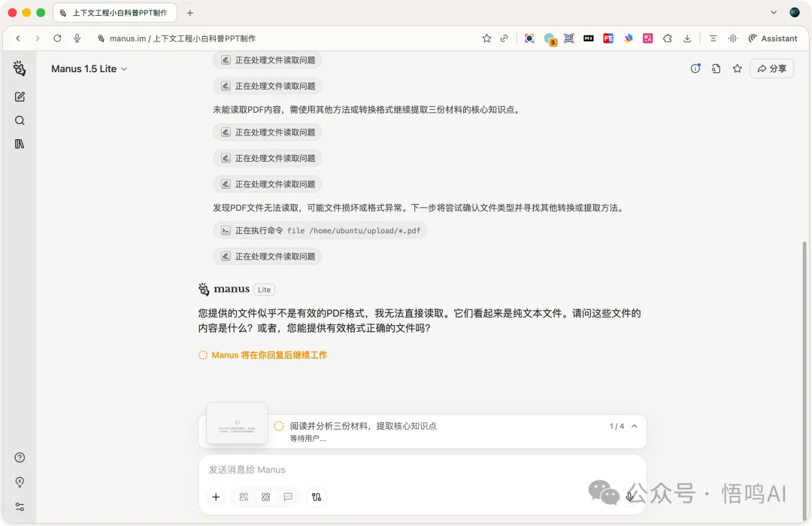Open new task with compose icon
The height and width of the screenshot is (526, 812).
click(x=20, y=96)
